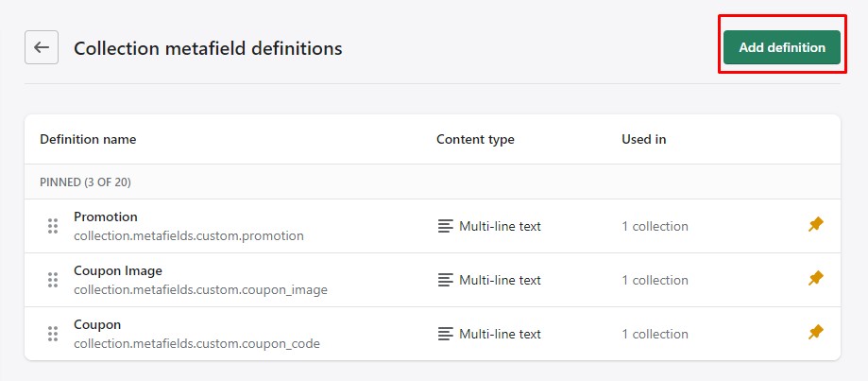868x381 pixels.
Task: Click the Add definition button
Action: 781,47
